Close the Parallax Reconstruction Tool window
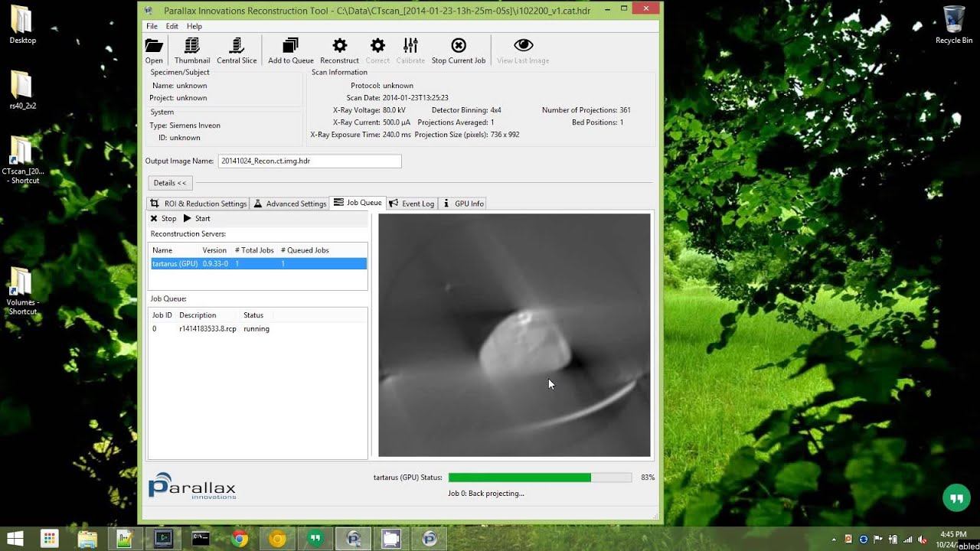 click(646, 8)
